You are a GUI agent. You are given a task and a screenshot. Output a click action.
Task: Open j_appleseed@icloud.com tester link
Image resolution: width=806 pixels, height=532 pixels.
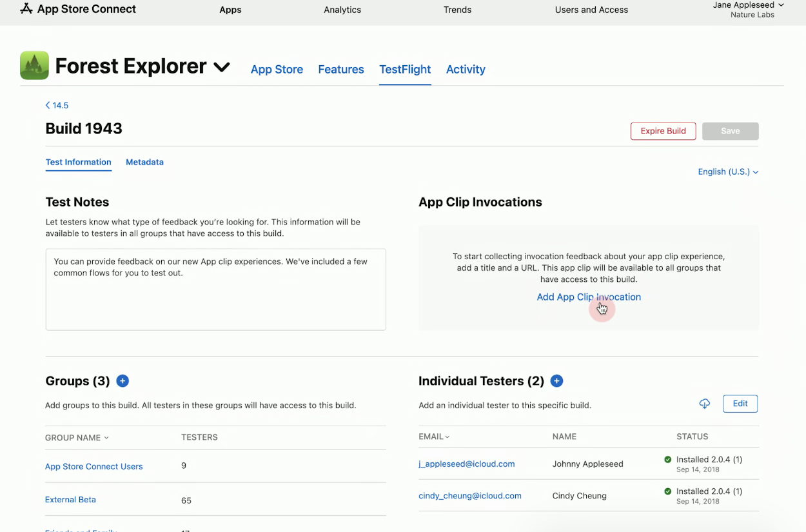[x=467, y=464]
